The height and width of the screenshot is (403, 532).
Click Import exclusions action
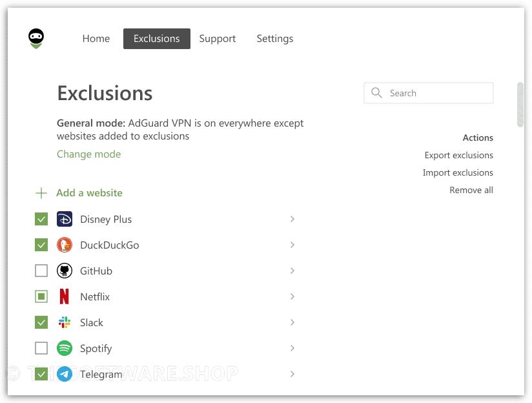pos(458,173)
